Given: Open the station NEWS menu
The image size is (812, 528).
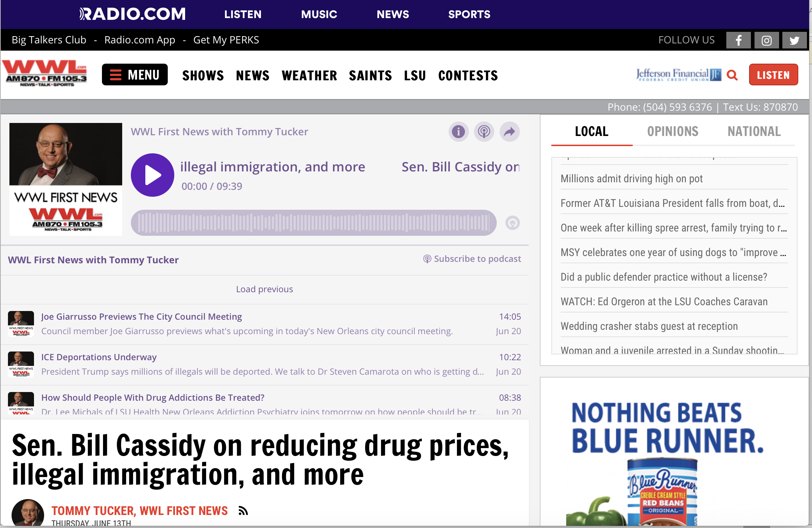Looking at the screenshot, I should 253,75.
